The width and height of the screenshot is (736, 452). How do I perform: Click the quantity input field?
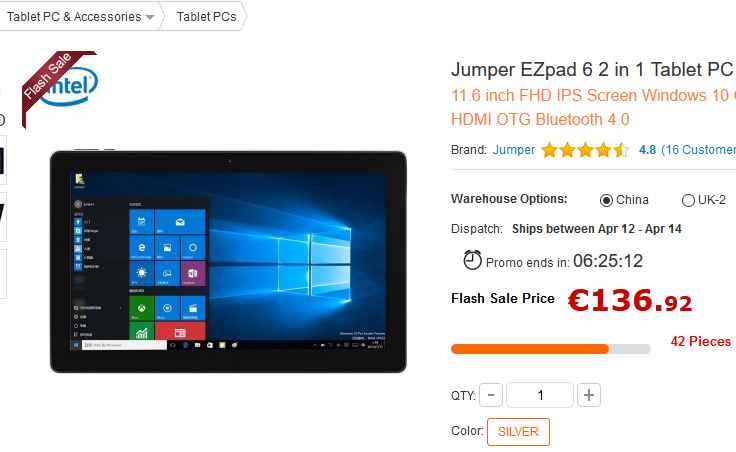540,395
